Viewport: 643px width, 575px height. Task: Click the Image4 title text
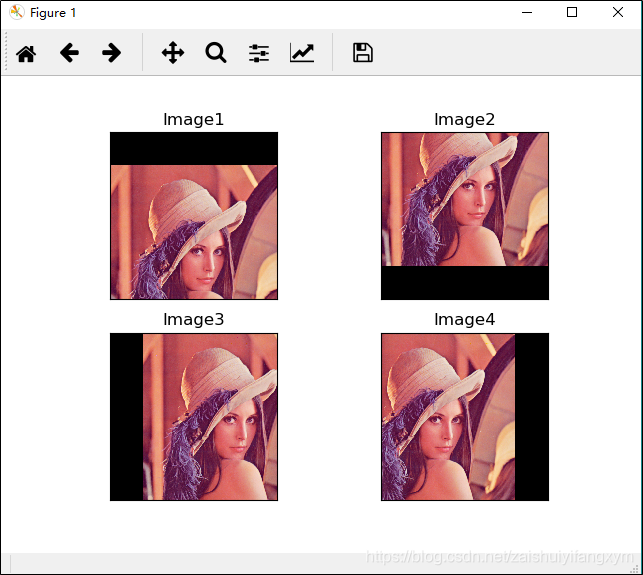(465, 319)
